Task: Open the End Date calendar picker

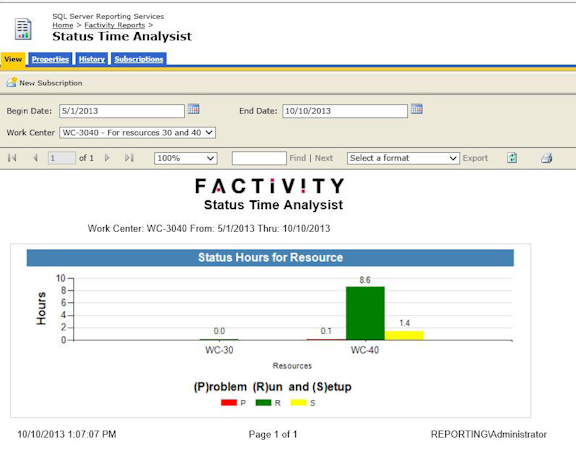Action: pyautogui.click(x=417, y=109)
